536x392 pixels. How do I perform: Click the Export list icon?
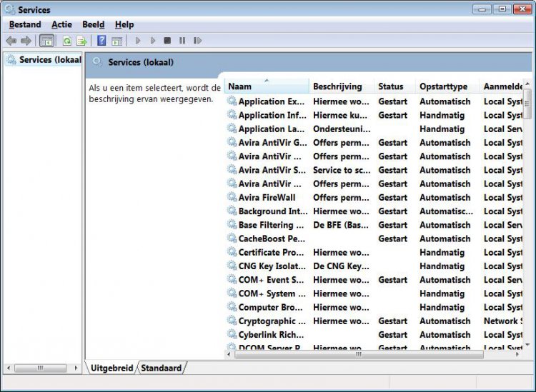click(x=81, y=41)
